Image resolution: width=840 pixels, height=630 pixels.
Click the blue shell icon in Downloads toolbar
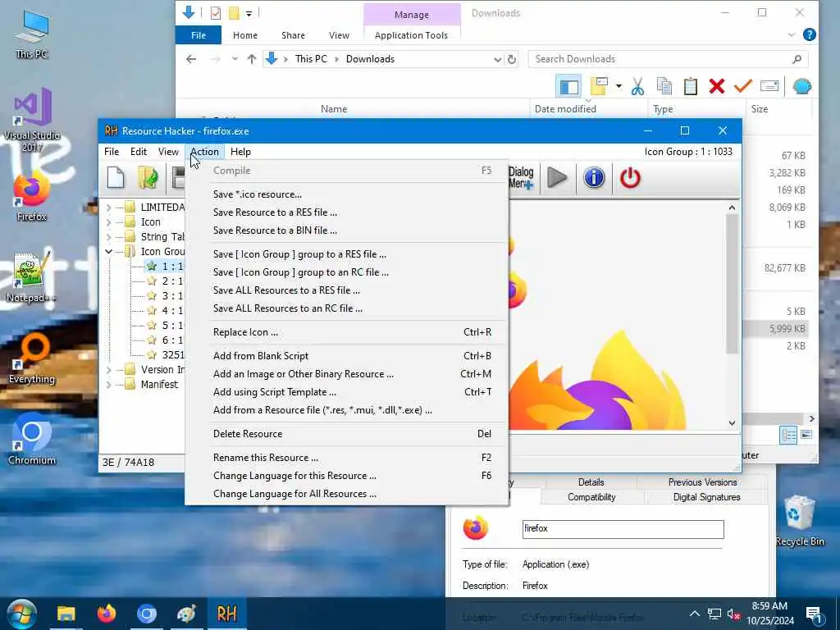click(x=802, y=86)
